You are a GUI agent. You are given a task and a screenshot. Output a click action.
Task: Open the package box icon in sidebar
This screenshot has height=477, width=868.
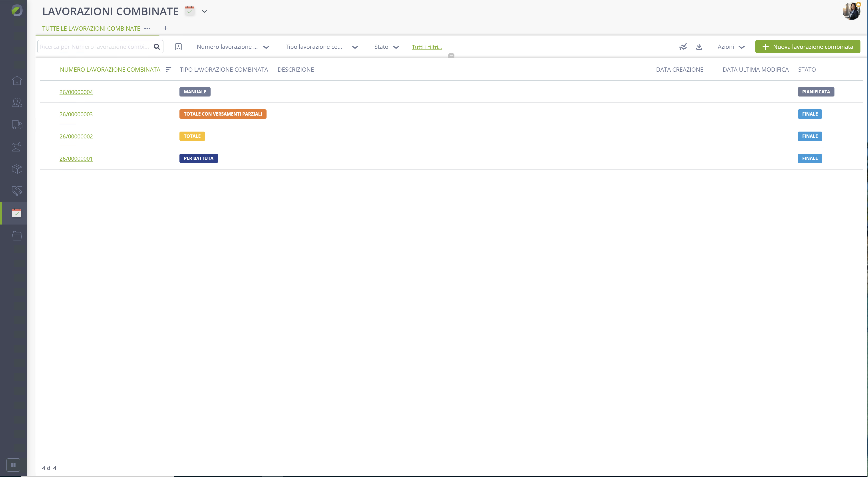pos(17,169)
